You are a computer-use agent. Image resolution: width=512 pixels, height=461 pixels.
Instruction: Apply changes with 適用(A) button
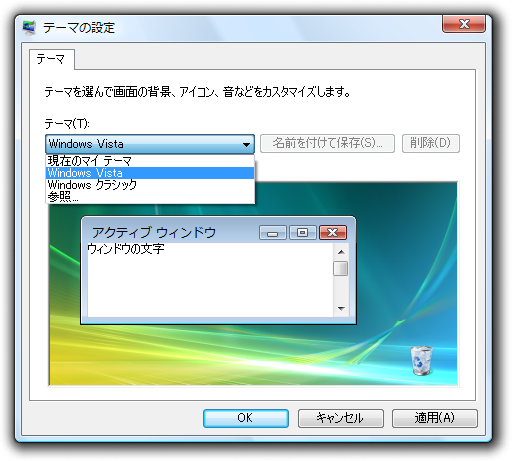435,418
